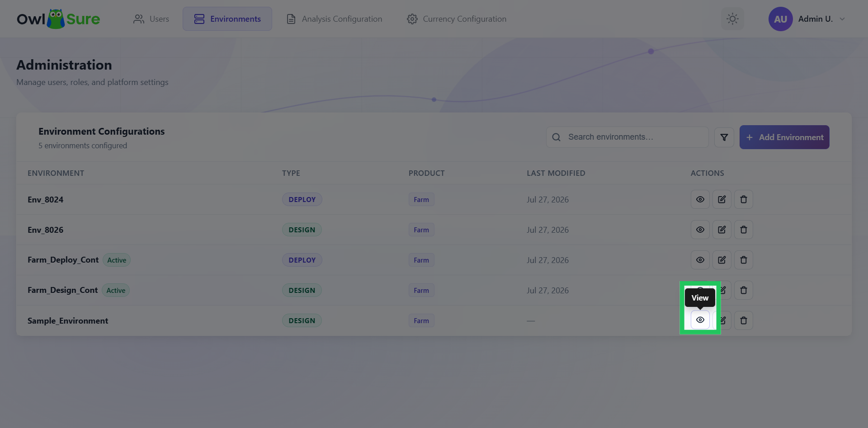Click the LAST MODIFIED column header

pos(556,173)
